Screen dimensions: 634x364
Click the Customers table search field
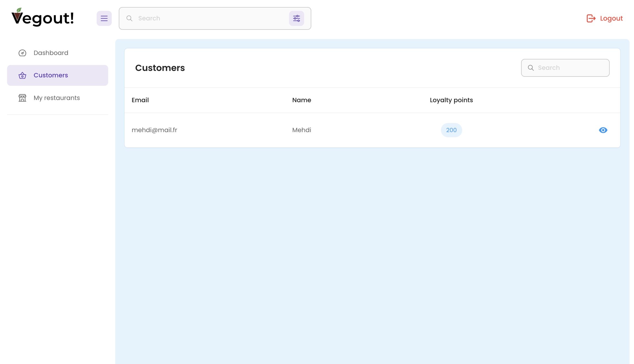click(x=571, y=68)
